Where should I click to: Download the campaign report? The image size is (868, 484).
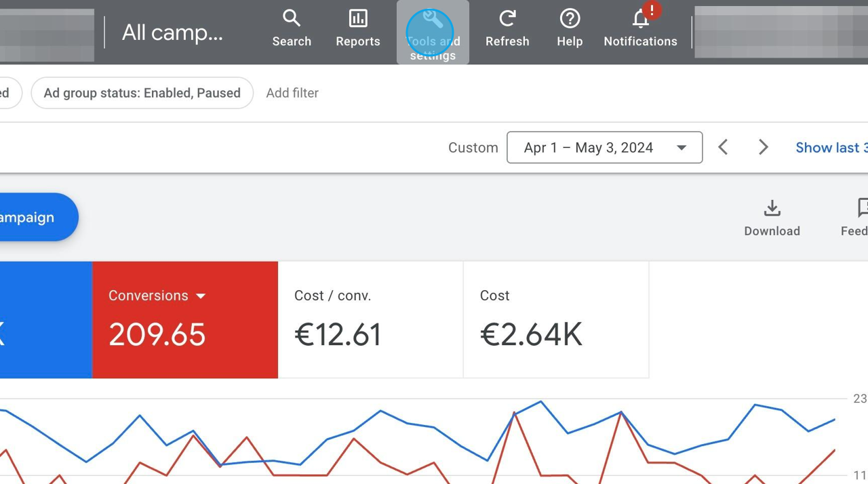[x=772, y=217]
